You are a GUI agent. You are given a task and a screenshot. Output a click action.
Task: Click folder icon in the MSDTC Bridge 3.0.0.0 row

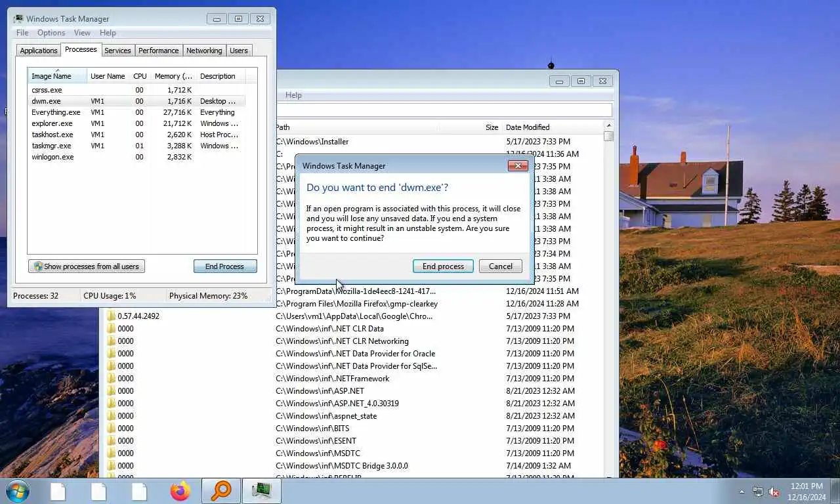coord(112,466)
